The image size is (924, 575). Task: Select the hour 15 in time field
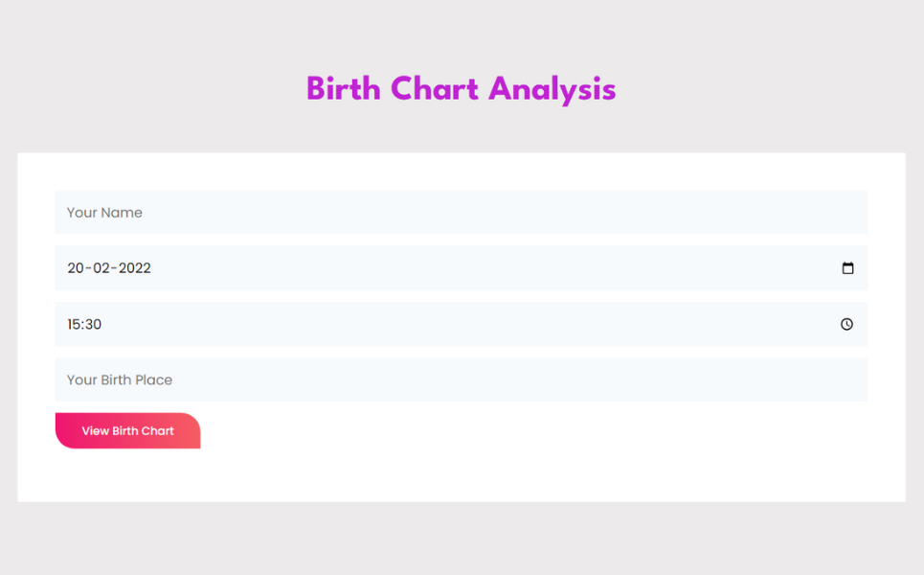[x=74, y=325]
